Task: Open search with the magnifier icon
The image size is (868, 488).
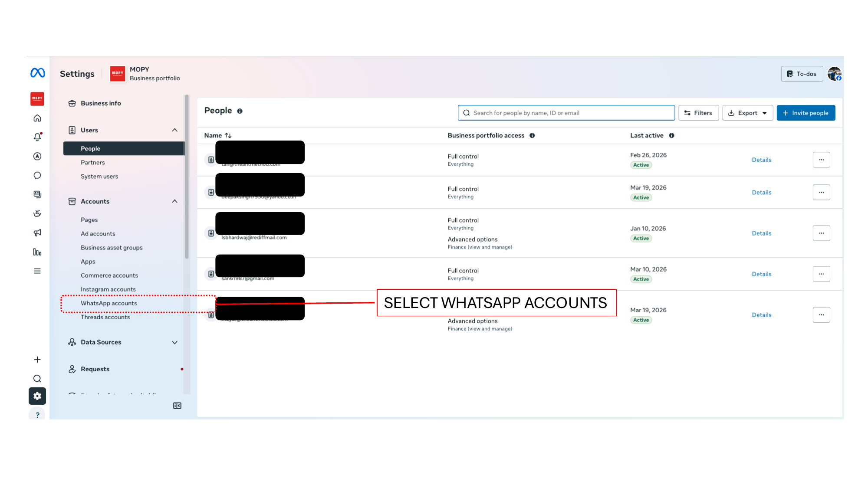Action: (37, 378)
